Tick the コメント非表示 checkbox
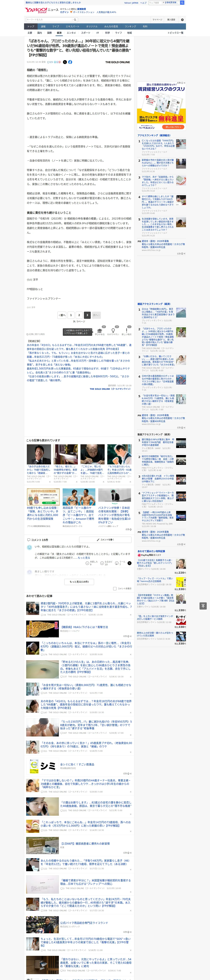This screenshot has width=210, height=980. coord(115,588)
